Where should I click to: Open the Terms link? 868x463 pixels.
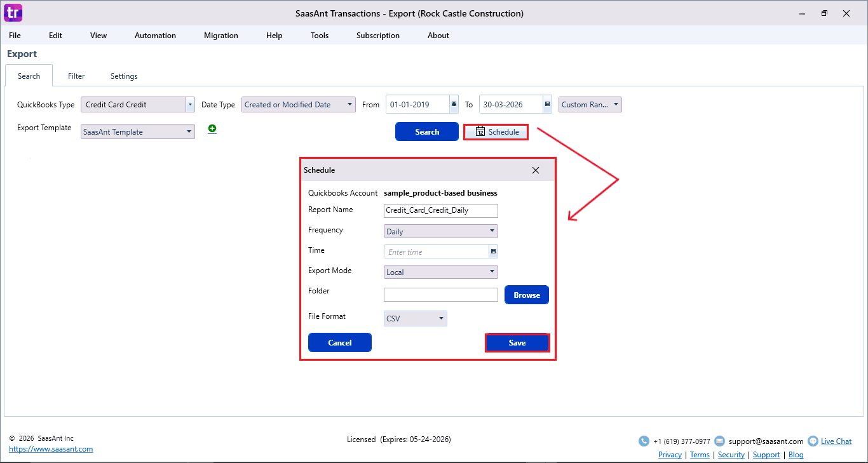coord(700,455)
